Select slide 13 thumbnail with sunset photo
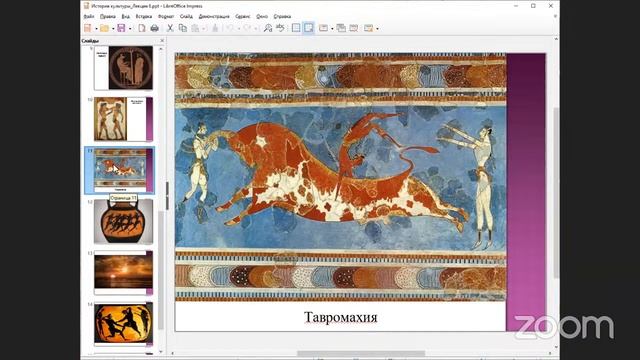The image size is (640, 360). 124,273
